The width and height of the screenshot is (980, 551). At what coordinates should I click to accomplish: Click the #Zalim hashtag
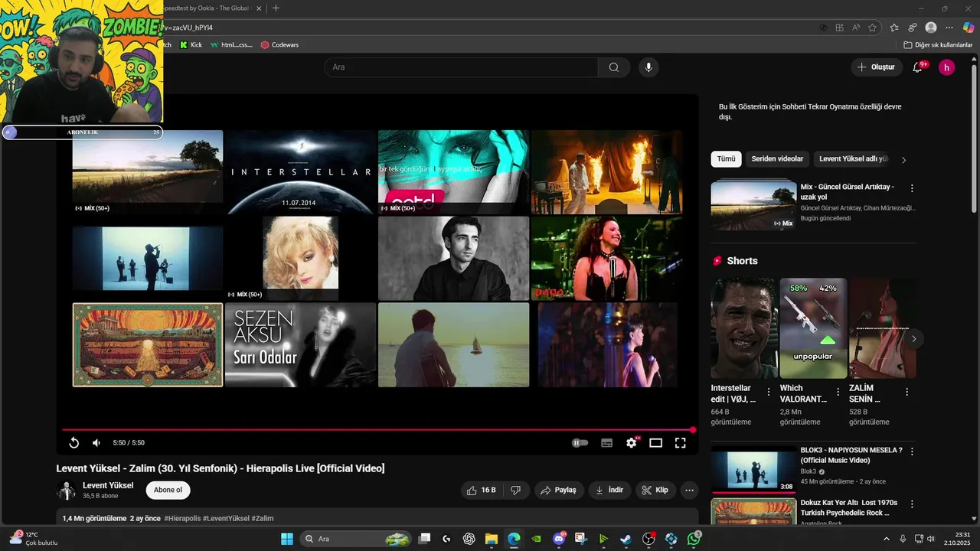pyautogui.click(x=262, y=519)
